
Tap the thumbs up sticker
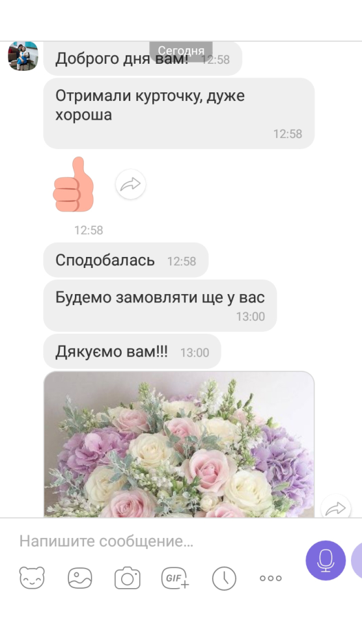74,184
